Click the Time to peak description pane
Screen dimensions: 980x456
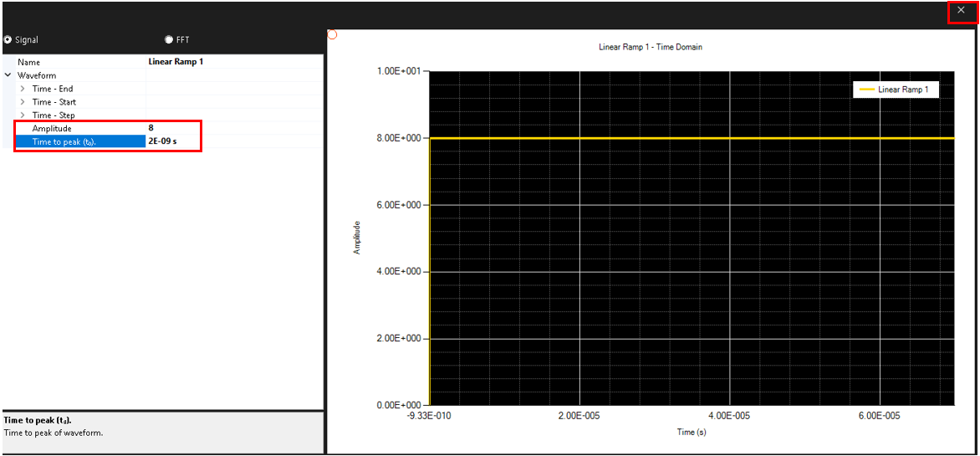point(161,432)
